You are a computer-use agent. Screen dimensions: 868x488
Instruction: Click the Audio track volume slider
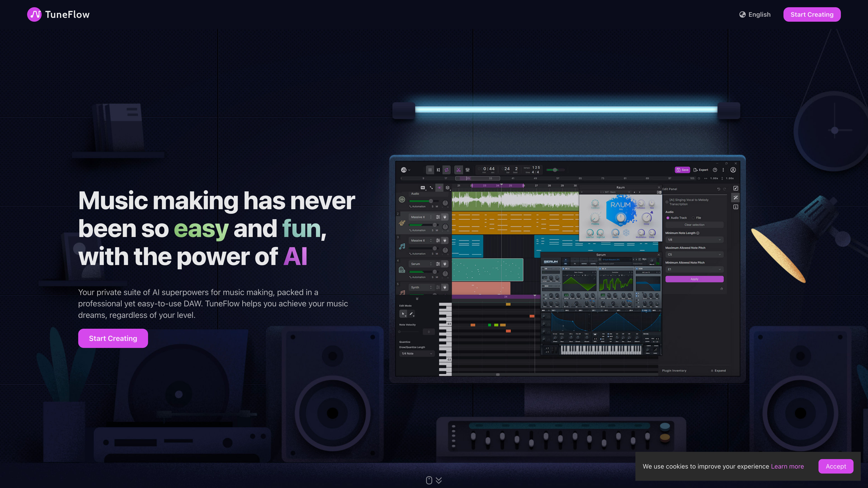click(424, 201)
